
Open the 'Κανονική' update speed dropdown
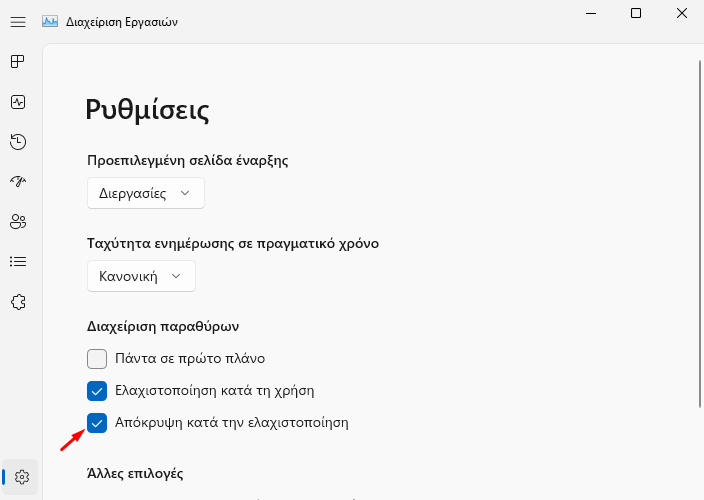(141, 276)
